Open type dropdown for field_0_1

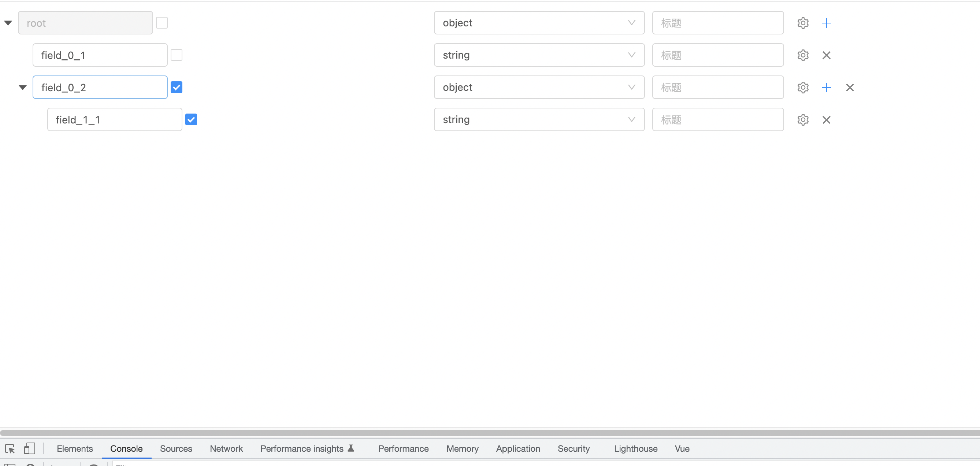point(539,55)
